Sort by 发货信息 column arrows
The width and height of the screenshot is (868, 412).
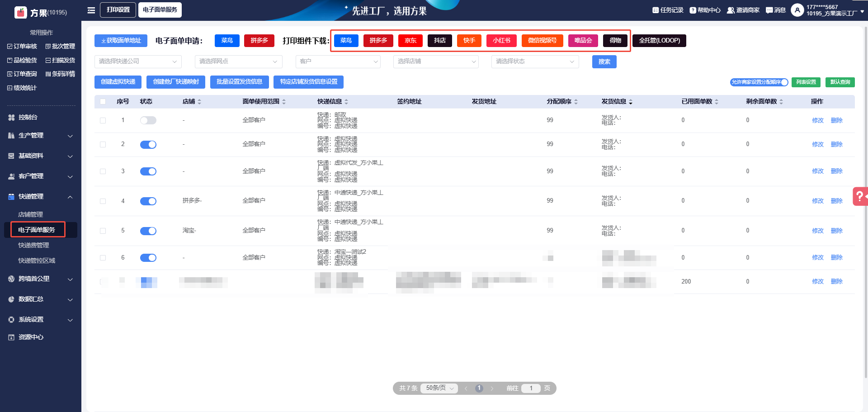[x=631, y=102]
